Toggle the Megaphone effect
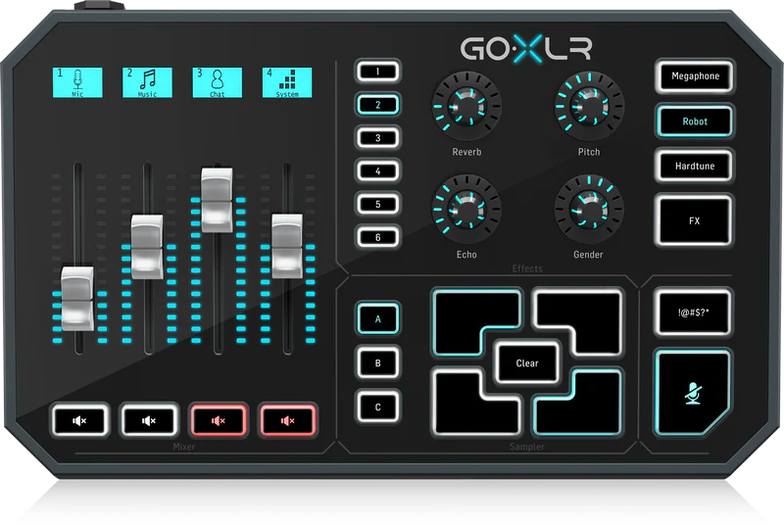The height and width of the screenshot is (532, 784). pos(695,76)
